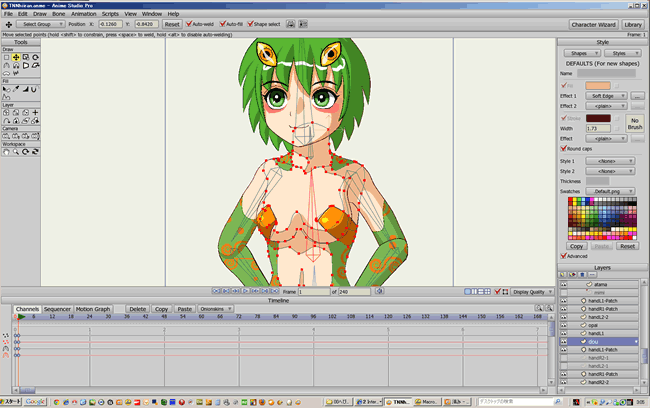
Task: Open the Shapes dropdown in Style panel
Action: 582,53
